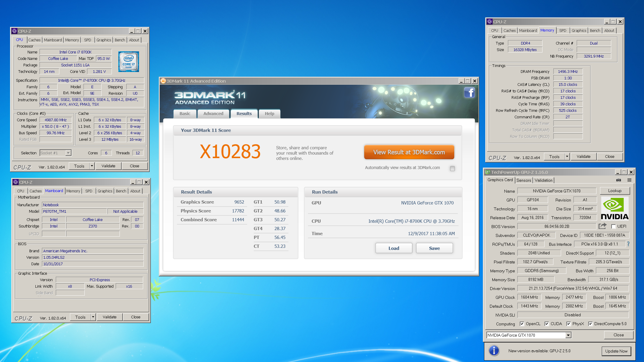Viewport: 644px width, 362px height.
Task: Open the NVIDIA GeForce GTX 1070 GPU selector dropdown
Action: point(568,335)
